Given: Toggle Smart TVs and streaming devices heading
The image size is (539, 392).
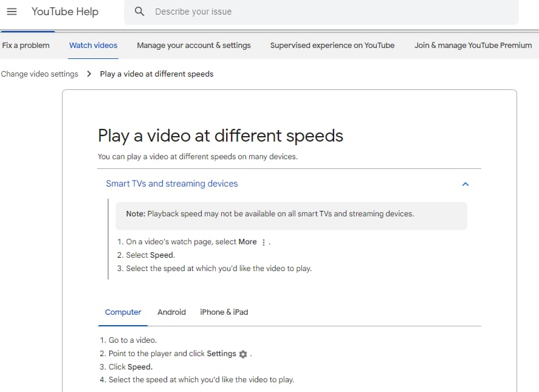Looking at the screenshot, I should 172,184.
